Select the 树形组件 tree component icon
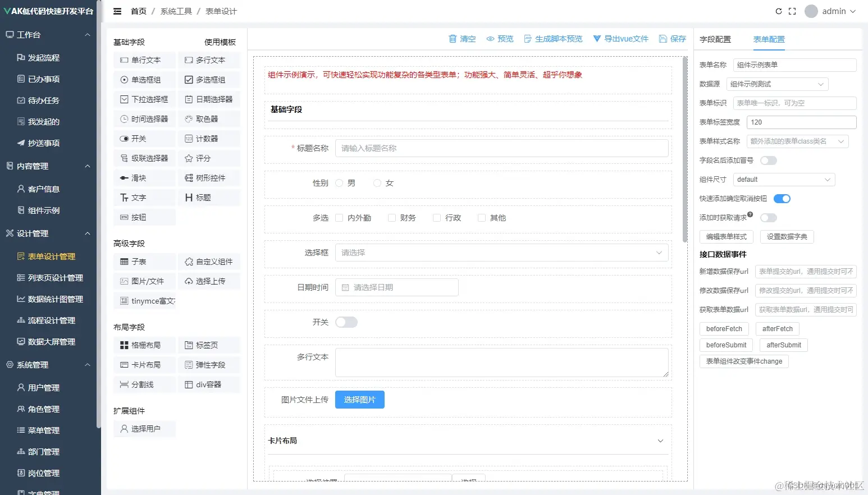 (209, 177)
